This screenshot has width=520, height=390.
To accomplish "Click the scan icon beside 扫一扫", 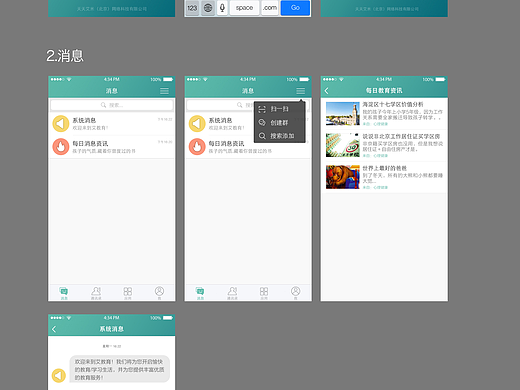I will [x=262, y=109].
